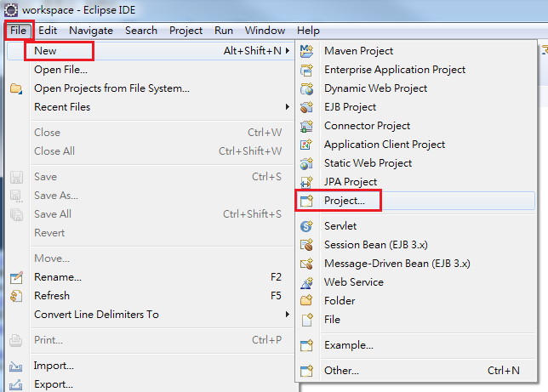The width and height of the screenshot is (548, 392).
Task: Choose Open Projects from File System
Action: click(x=111, y=88)
